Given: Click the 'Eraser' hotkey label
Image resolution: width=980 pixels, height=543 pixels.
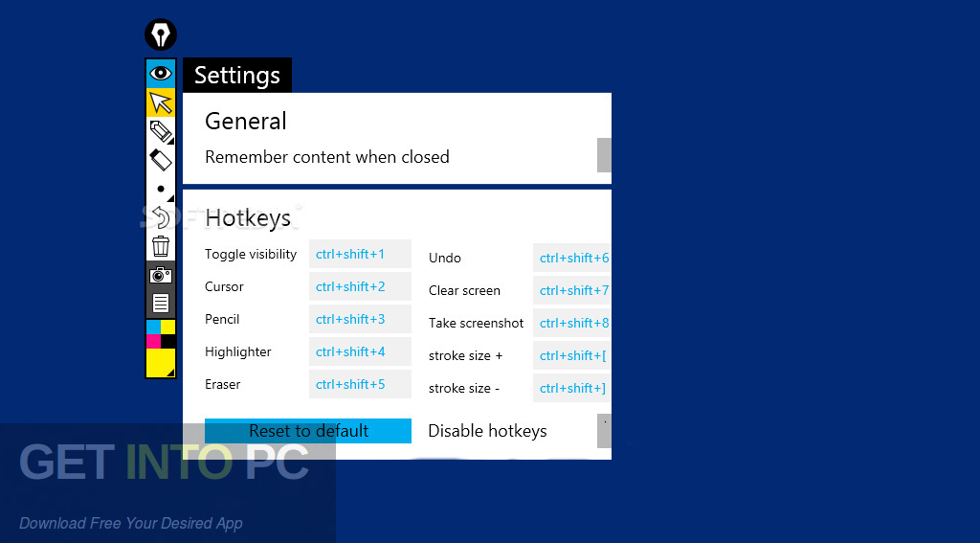Looking at the screenshot, I should (222, 384).
